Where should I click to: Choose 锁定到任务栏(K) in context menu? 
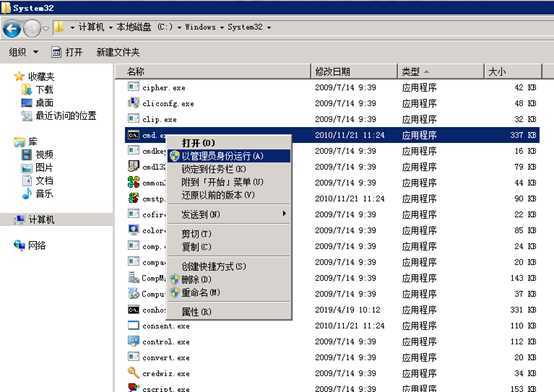click(229, 169)
